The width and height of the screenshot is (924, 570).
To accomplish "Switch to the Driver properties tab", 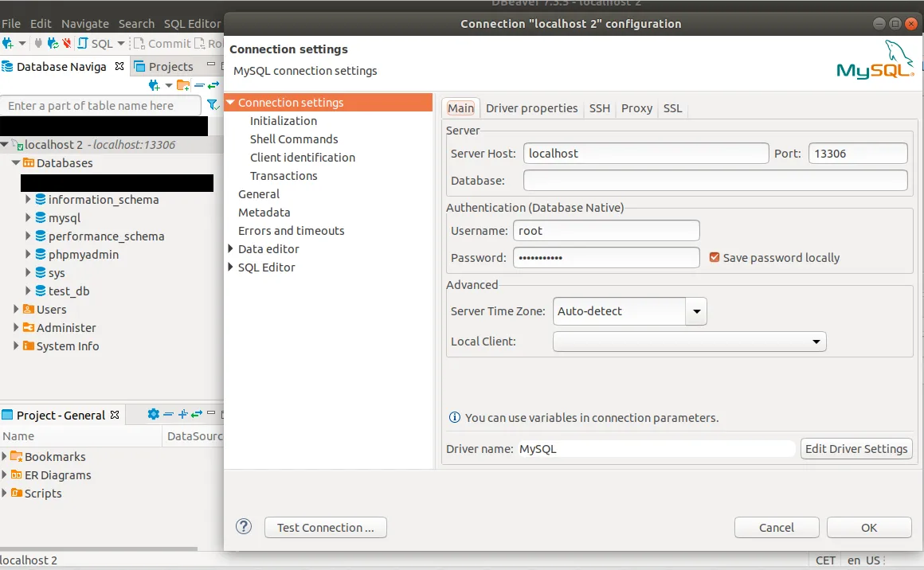I will pos(531,108).
